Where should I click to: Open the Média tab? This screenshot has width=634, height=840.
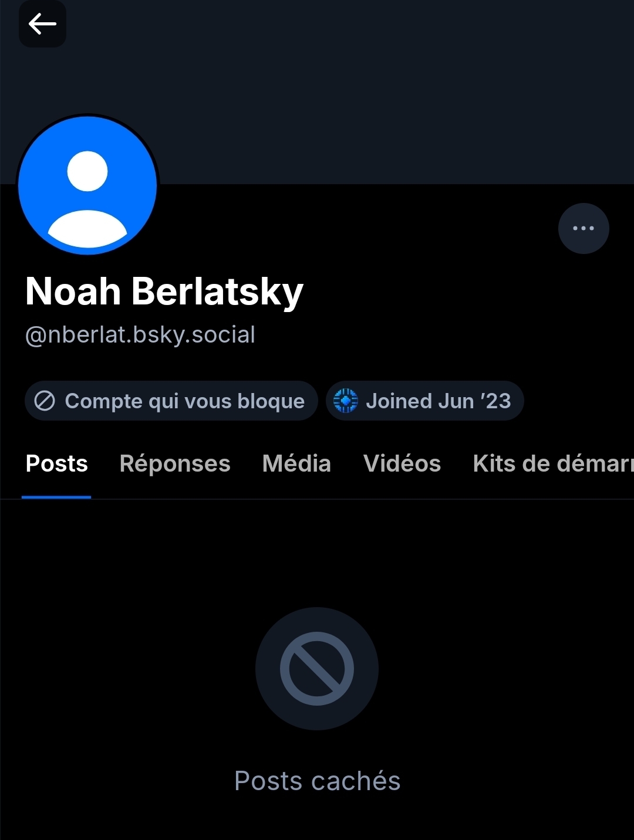tap(296, 464)
